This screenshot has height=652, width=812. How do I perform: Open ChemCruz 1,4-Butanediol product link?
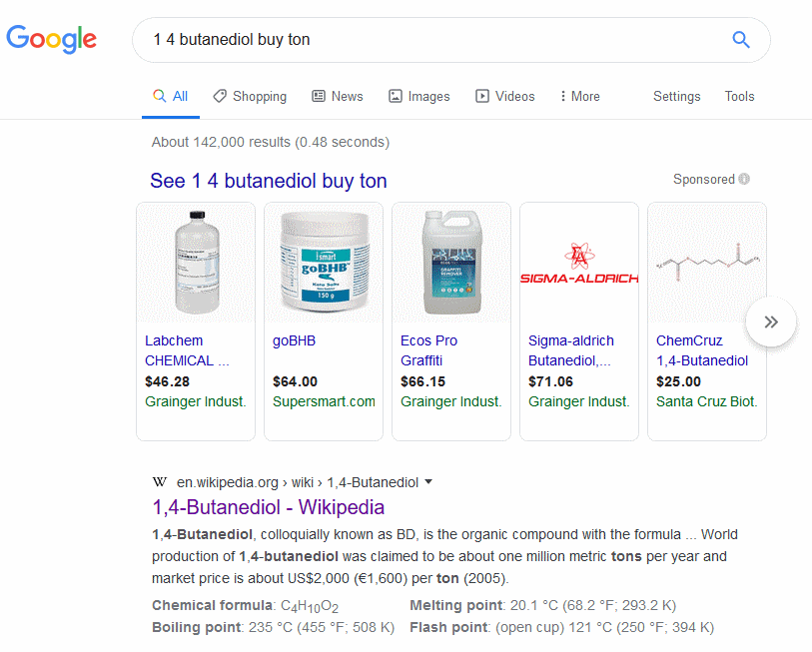pyautogui.click(x=702, y=350)
